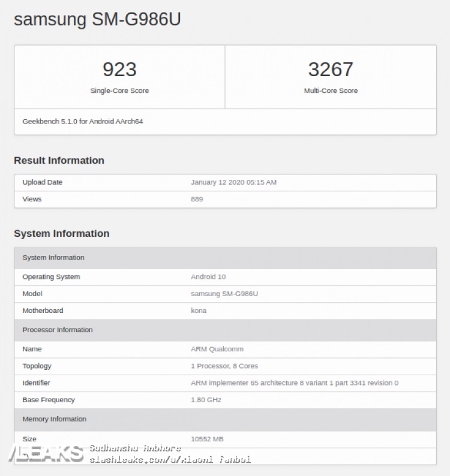Image resolution: width=450 pixels, height=476 pixels.
Task: Open the slashleaks.com watermark link
Action: [170, 460]
